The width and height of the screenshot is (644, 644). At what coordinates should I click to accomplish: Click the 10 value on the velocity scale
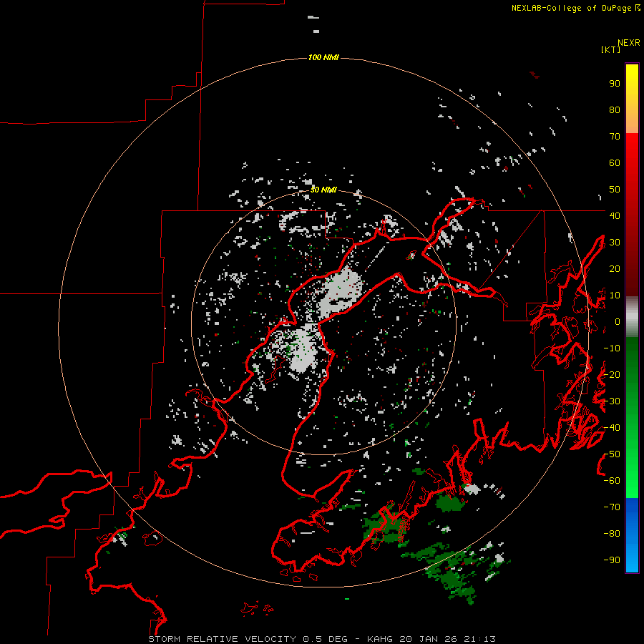pyautogui.click(x=615, y=296)
